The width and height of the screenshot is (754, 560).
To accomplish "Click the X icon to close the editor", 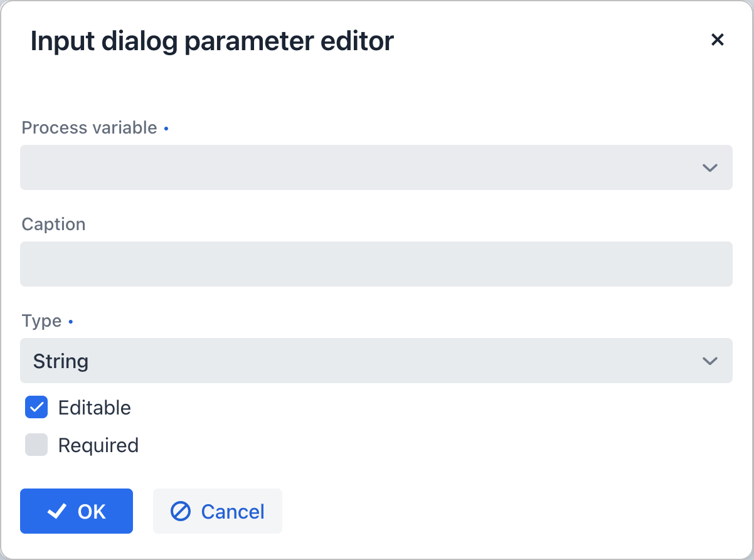I will tap(718, 40).
